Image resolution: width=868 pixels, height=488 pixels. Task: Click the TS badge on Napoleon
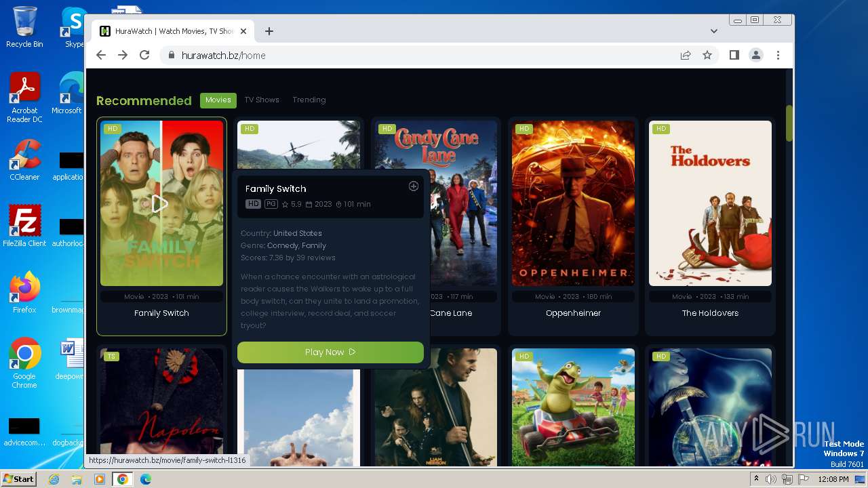point(111,357)
